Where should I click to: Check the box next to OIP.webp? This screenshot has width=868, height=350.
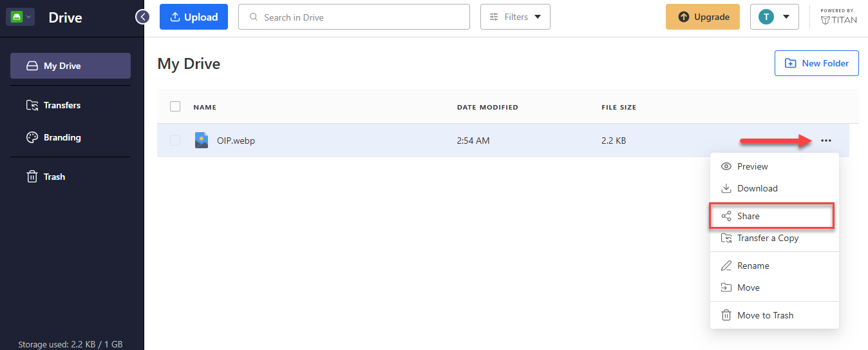(175, 141)
